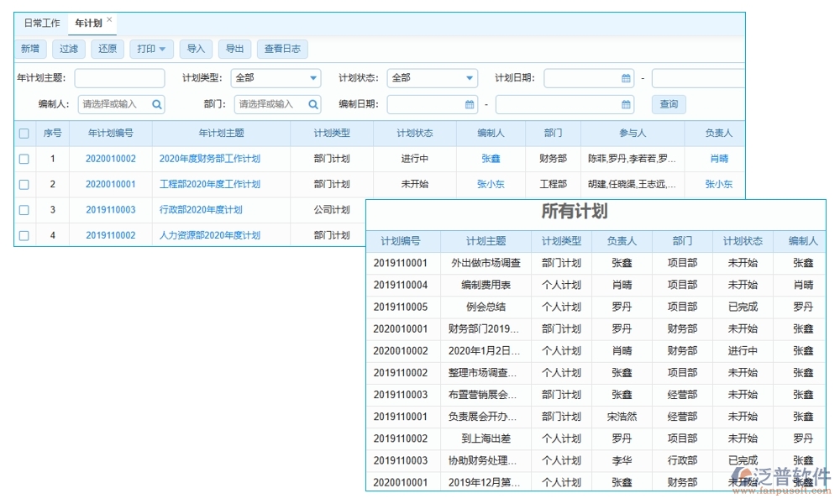The image size is (840, 504).
Task: Click the search magnifier in the 编制人 field
Action: pyautogui.click(x=155, y=104)
